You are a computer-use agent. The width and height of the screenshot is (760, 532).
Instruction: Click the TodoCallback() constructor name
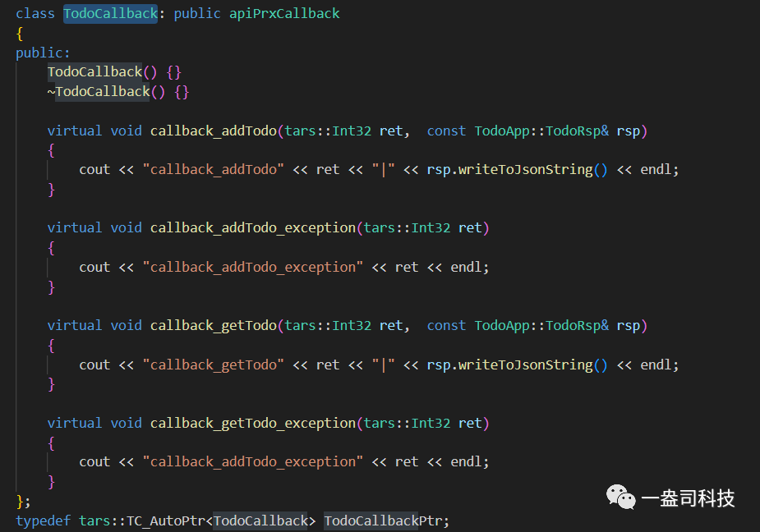coord(94,72)
